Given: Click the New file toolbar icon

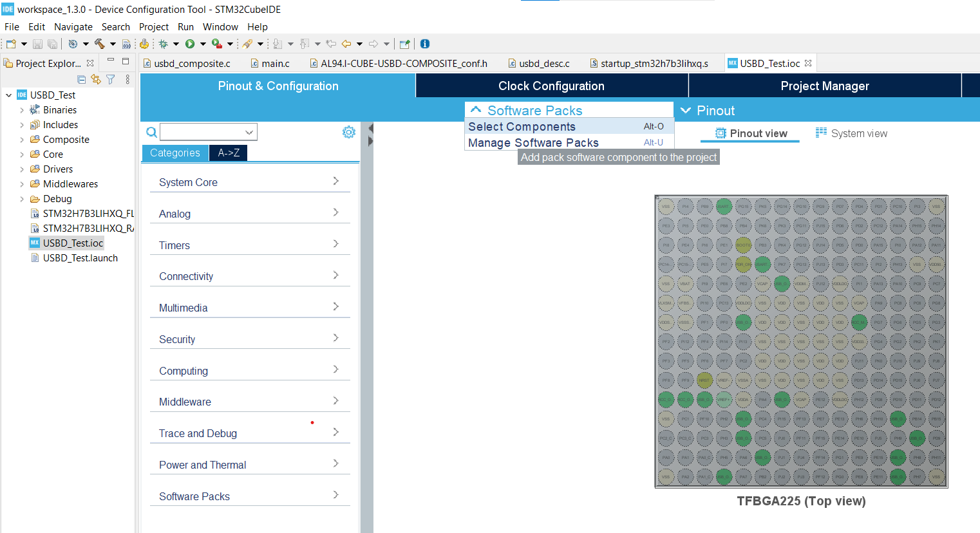Looking at the screenshot, I should 11,44.
